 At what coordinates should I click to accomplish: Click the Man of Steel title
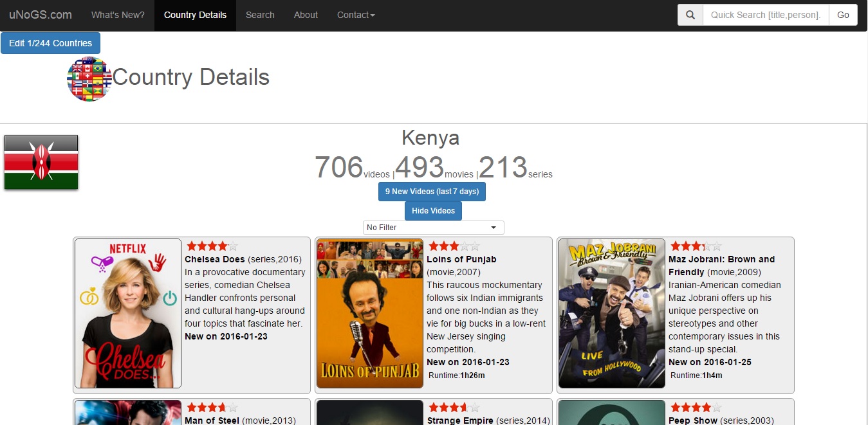(x=212, y=420)
